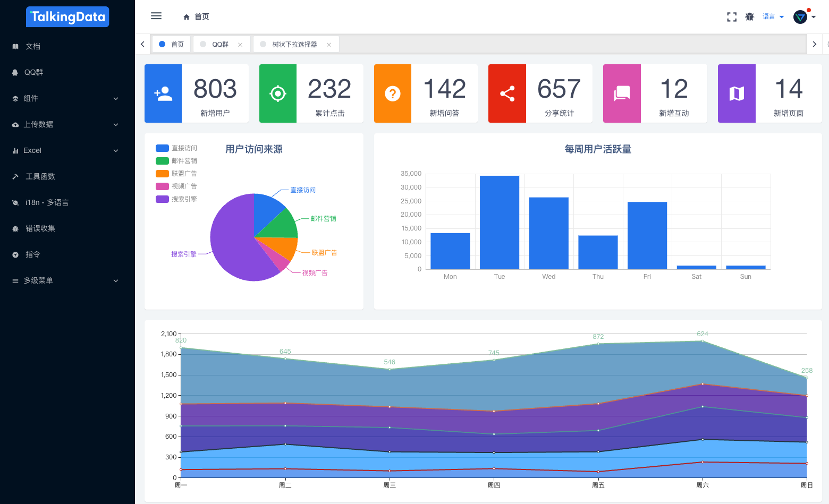Click the Wed bar in weekly chart
Image resolution: width=829 pixels, height=504 pixels.
point(549,233)
